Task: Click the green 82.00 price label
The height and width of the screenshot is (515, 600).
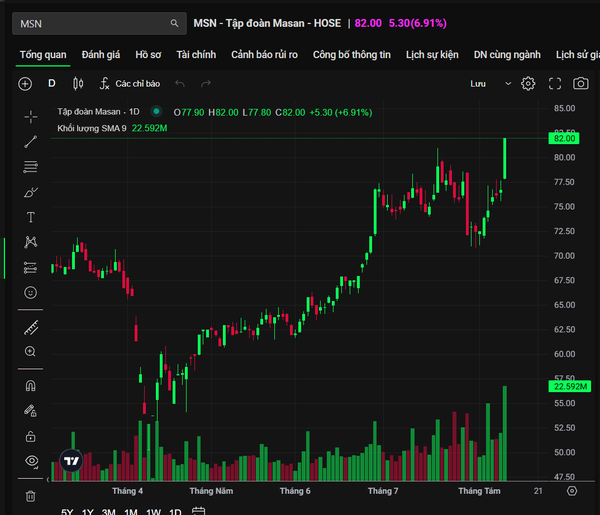Action: point(564,139)
